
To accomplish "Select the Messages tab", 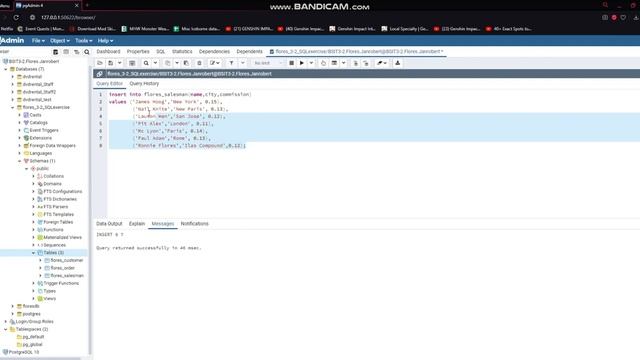I will coord(162,224).
